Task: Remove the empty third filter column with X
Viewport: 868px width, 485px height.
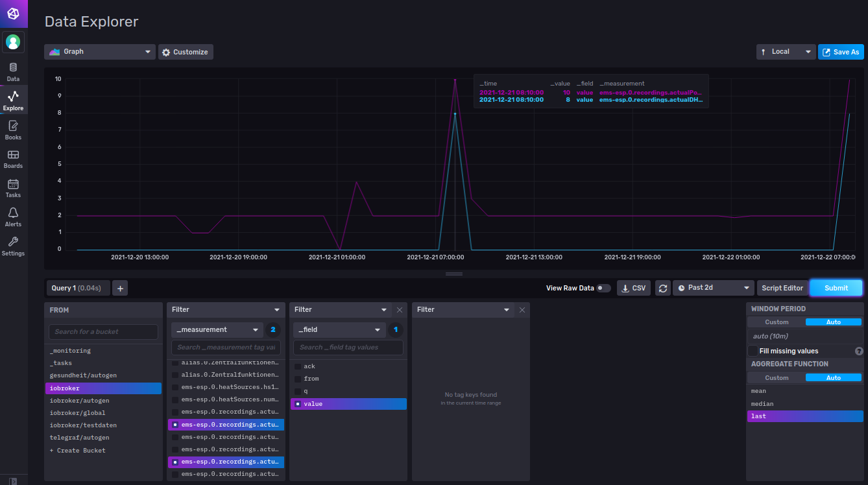Action: coord(522,310)
